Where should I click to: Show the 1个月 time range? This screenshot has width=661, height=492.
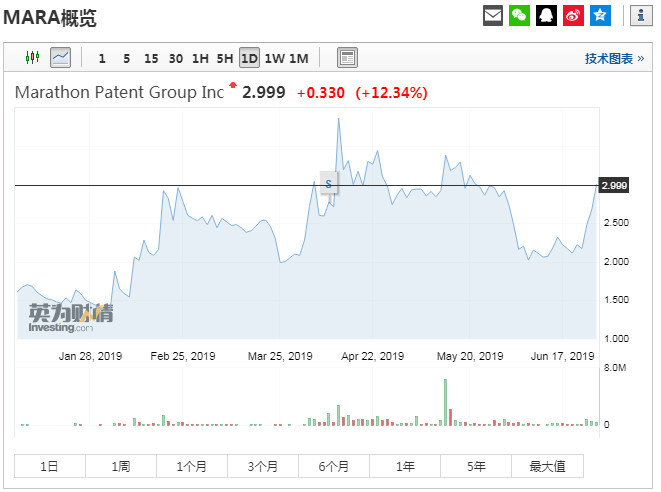[192, 466]
